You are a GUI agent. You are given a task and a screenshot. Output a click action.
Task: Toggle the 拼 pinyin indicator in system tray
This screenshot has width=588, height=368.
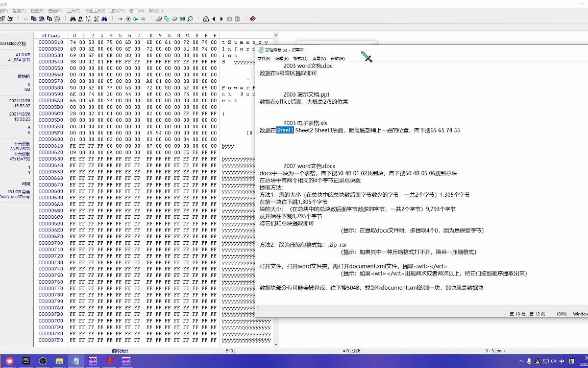pos(572,361)
